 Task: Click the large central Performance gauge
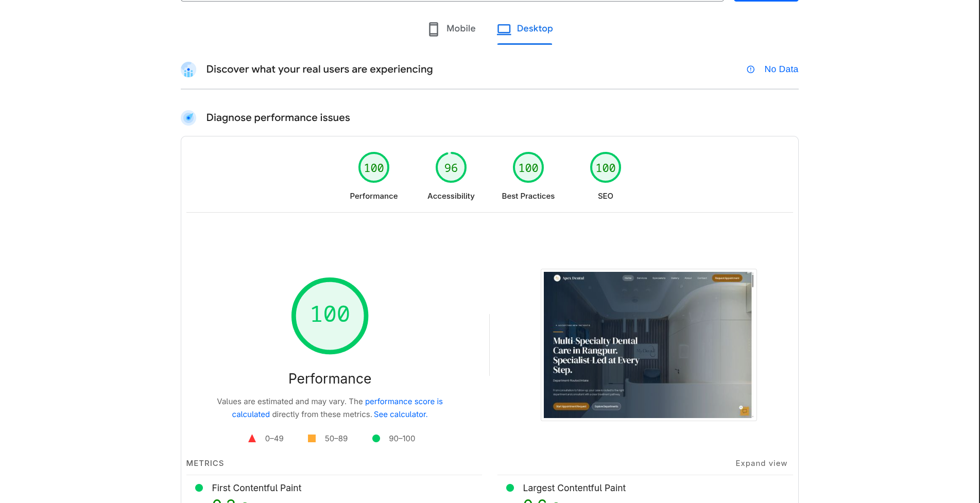(x=330, y=315)
